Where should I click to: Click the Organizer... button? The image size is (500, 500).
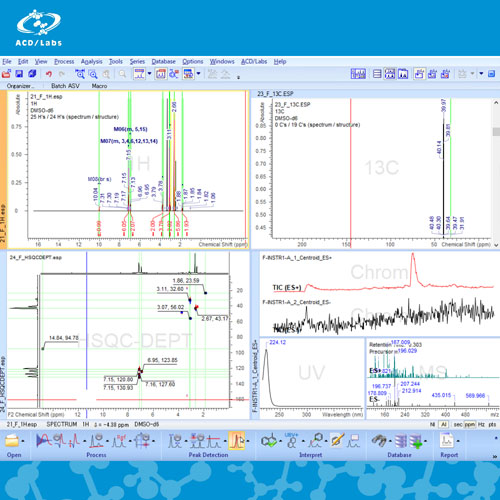pos(20,86)
